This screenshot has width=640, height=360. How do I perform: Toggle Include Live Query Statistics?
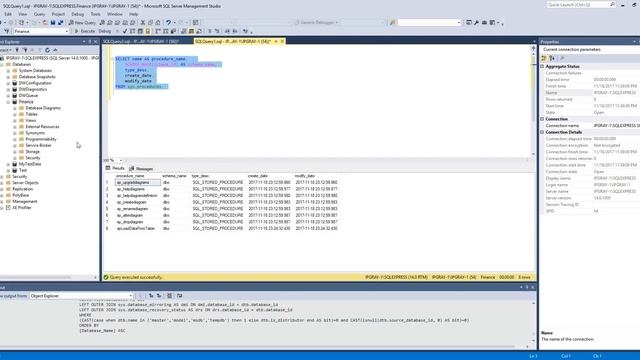pyautogui.click(x=165, y=31)
